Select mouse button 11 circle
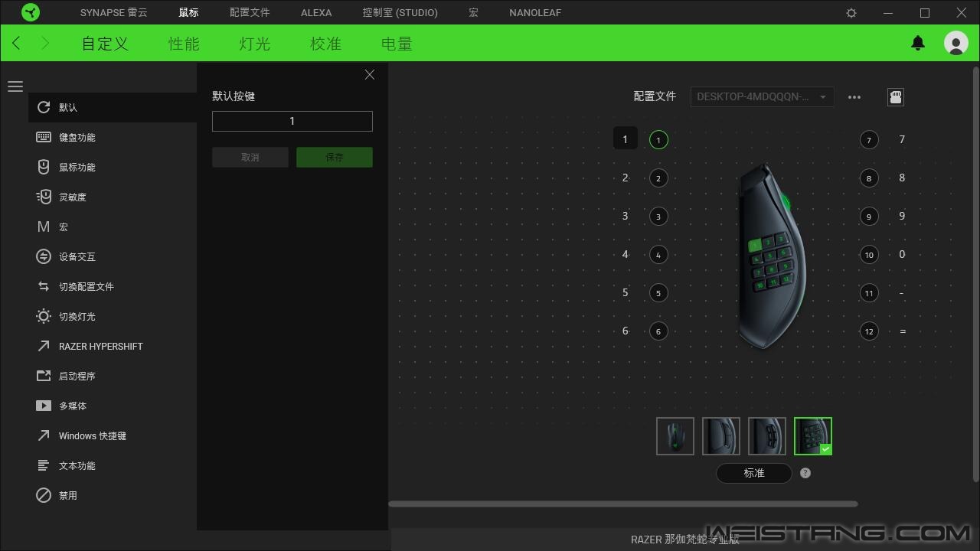The image size is (980, 551). [x=869, y=293]
